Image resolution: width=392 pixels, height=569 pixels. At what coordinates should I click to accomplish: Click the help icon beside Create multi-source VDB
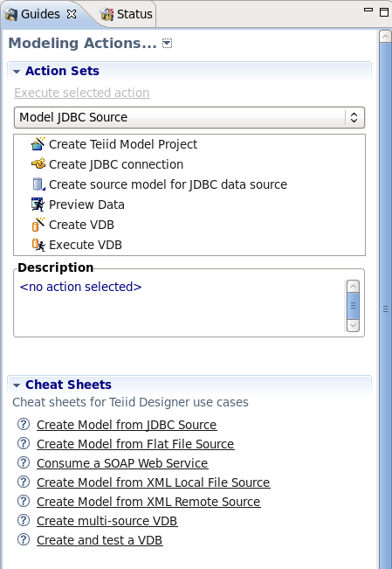(x=24, y=520)
